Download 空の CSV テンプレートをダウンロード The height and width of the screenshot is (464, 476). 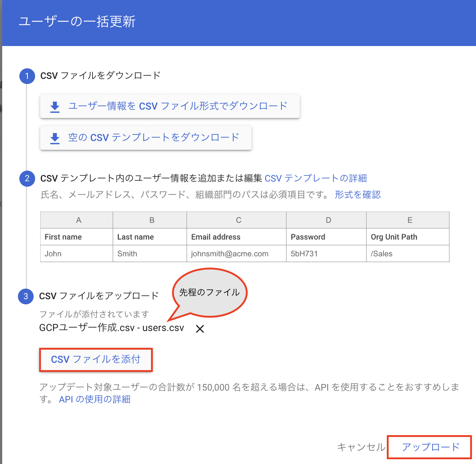coord(154,138)
